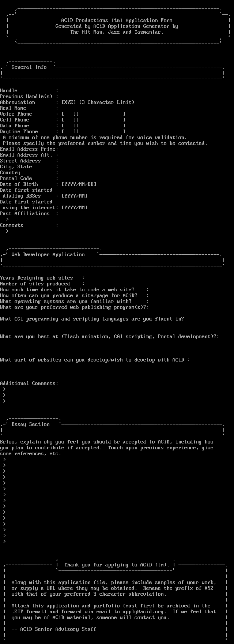Click the ACiD Senior Advisory Staff signature
The width and height of the screenshot is (234, 644).
tap(54, 629)
